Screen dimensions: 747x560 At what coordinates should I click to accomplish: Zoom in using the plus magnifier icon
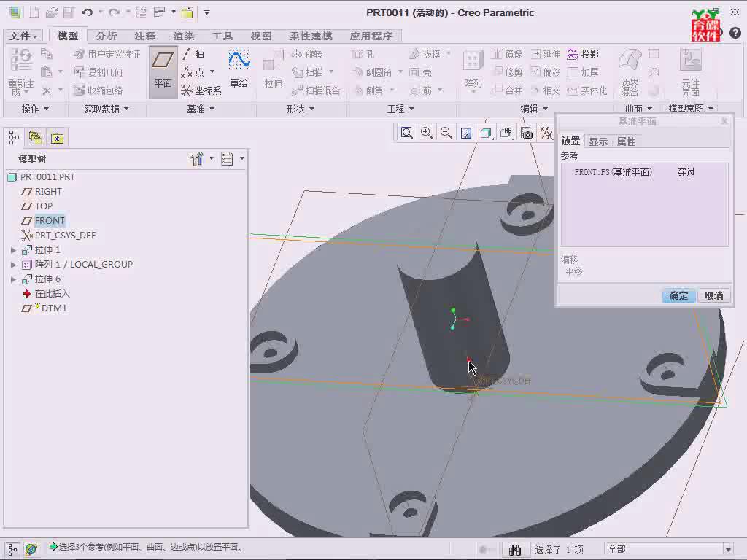pos(426,133)
